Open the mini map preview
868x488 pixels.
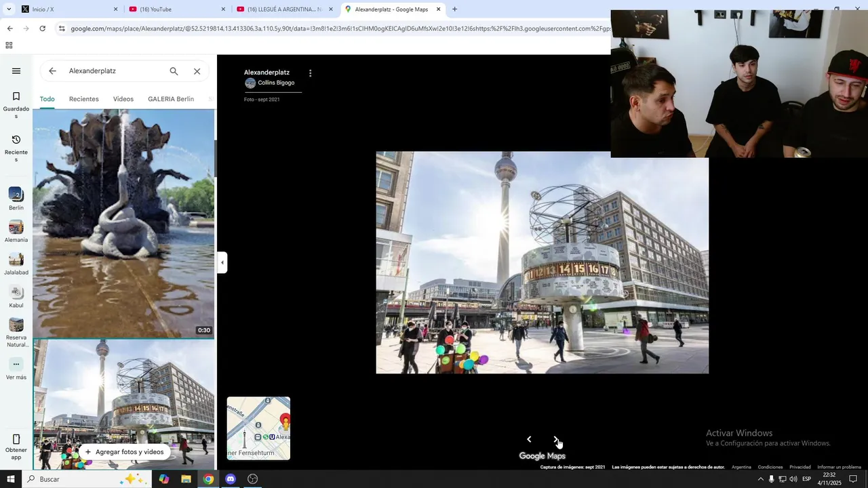coord(258,428)
